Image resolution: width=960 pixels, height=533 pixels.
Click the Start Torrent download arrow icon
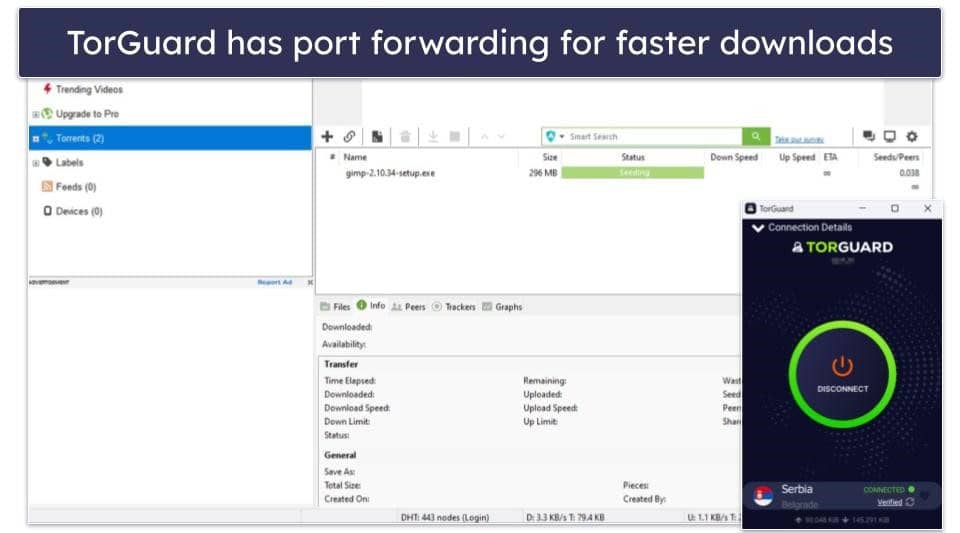[x=433, y=136]
